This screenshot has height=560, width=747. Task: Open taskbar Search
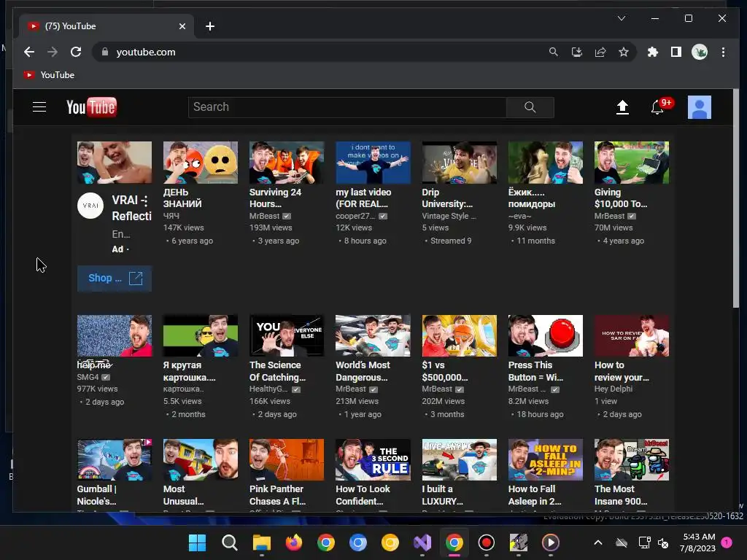coord(230,542)
